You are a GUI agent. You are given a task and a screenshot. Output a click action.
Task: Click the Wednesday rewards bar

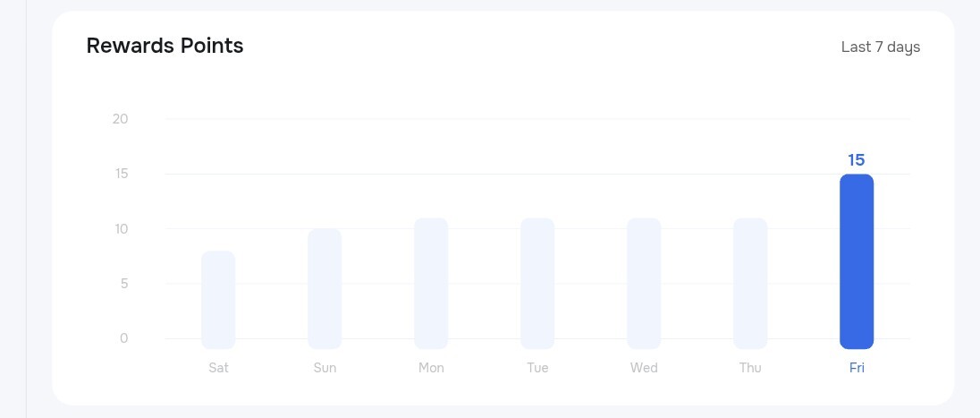644,283
